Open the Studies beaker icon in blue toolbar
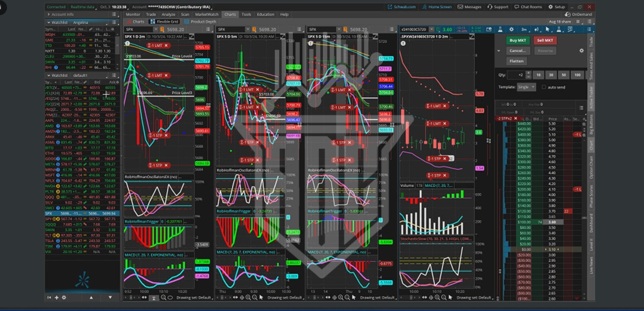 [500, 29]
